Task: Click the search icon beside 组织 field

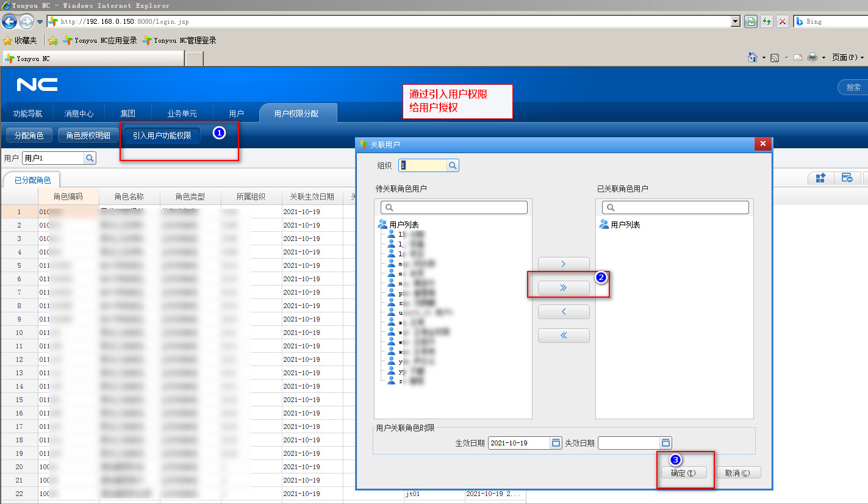Action: (x=453, y=165)
